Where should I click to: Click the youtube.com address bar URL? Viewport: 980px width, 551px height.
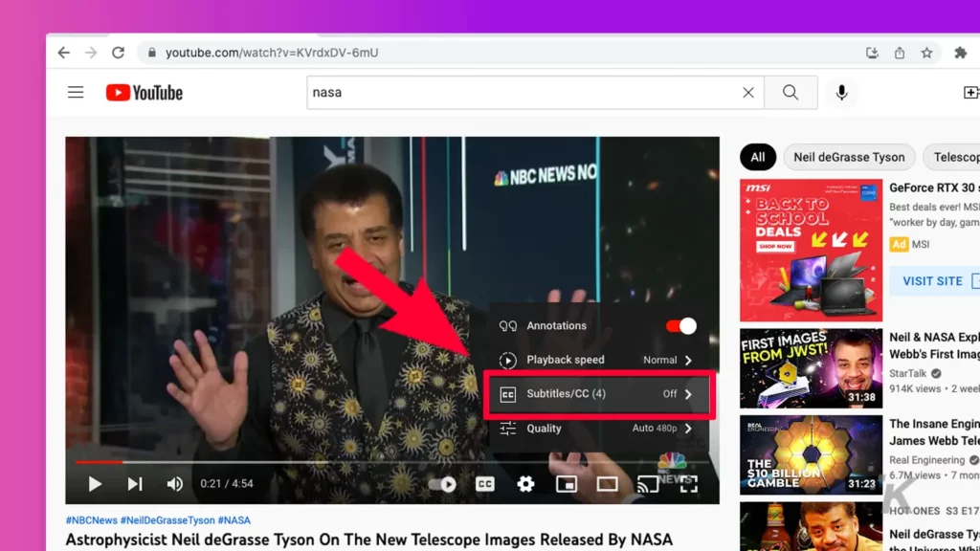272,53
